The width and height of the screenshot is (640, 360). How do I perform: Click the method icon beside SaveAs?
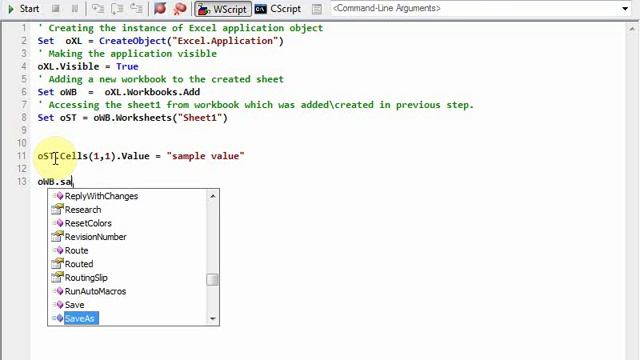[58, 318]
